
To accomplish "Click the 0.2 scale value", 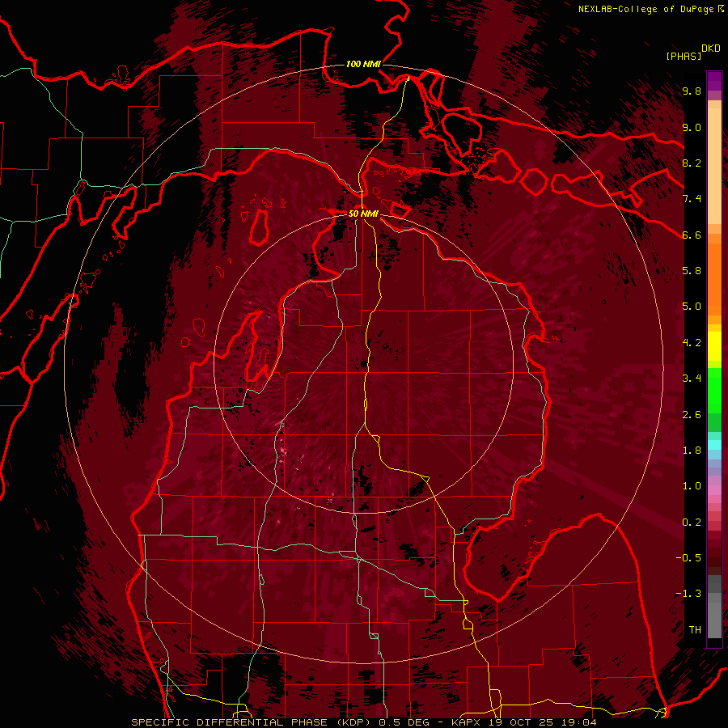I will [x=692, y=523].
